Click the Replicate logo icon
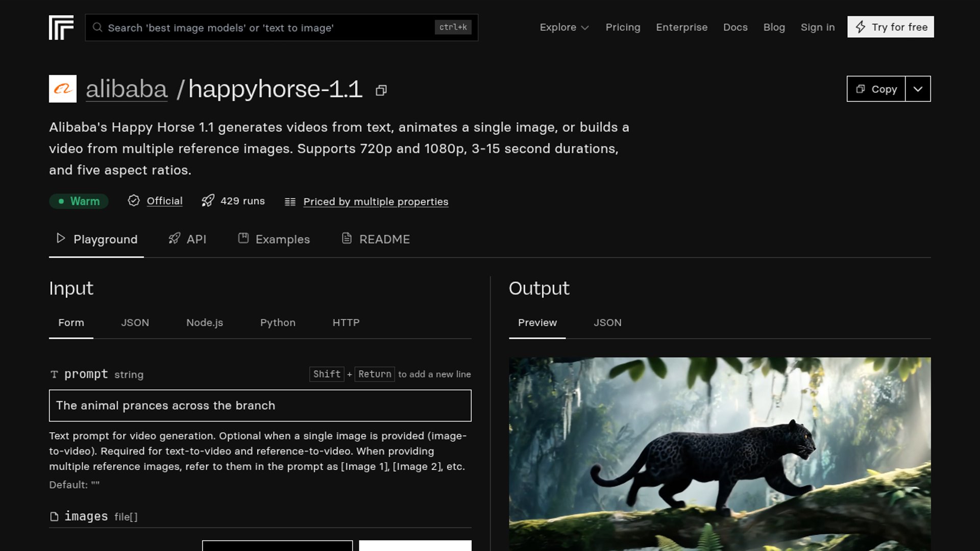The width and height of the screenshot is (980, 551). tap(61, 28)
